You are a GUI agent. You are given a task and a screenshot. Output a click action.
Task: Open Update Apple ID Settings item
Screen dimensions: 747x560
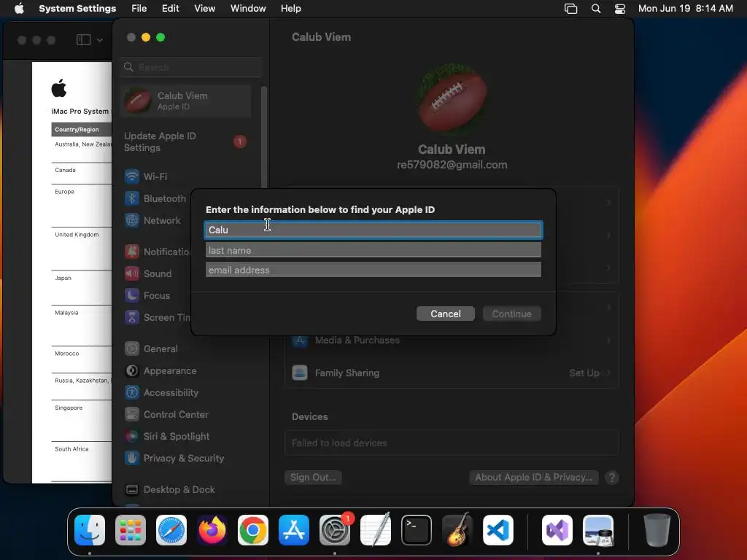click(x=185, y=142)
